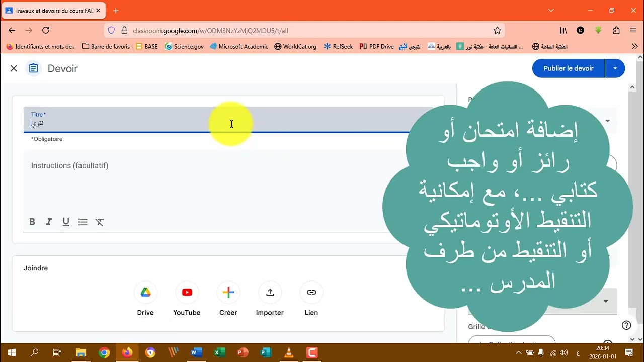
Task: Open the help question mark button
Action: [626, 325]
